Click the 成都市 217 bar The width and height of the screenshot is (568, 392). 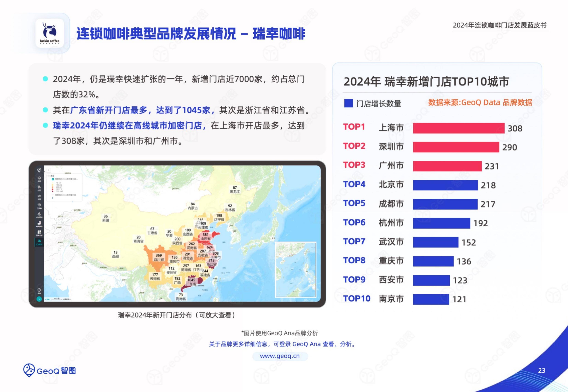(x=445, y=204)
